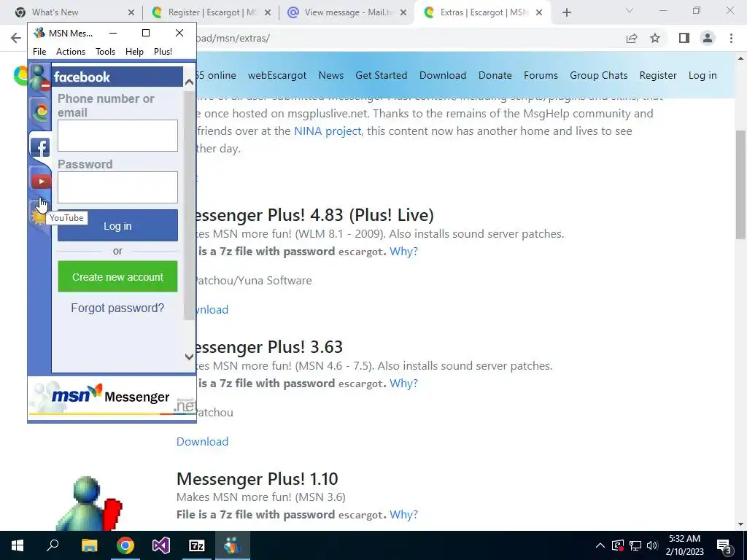Switch to the Register Escargot browser tab
Screen dimensions: 747x560
tap(212, 12)
